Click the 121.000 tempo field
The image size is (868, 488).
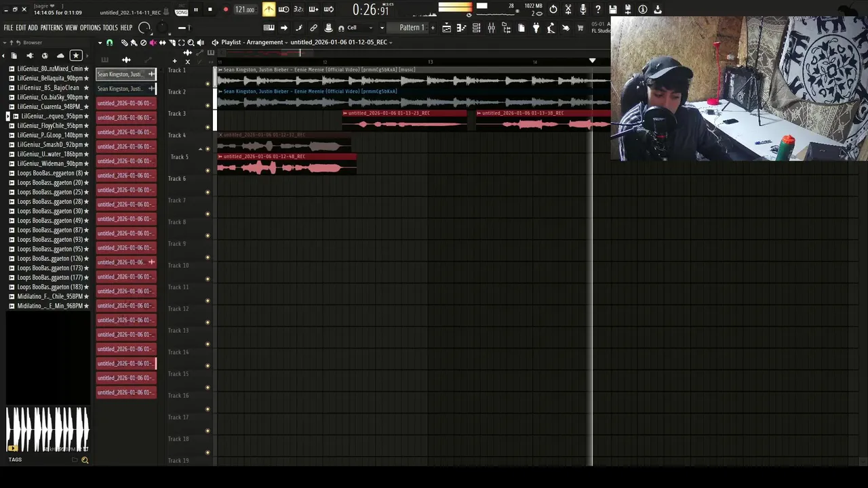click(245, 9)
